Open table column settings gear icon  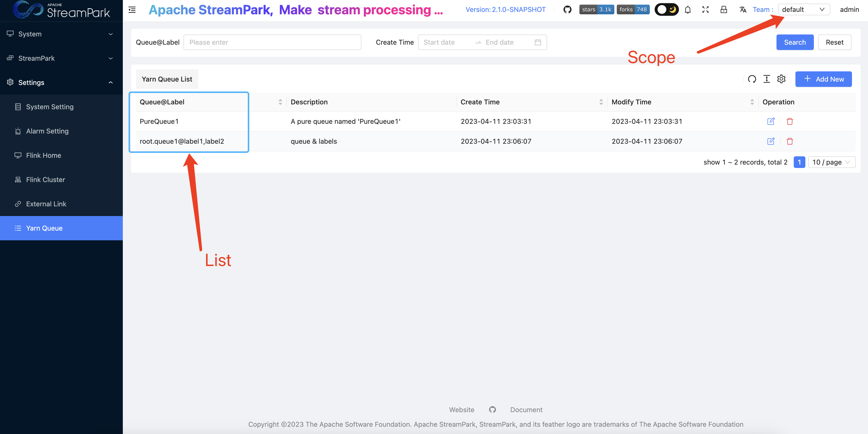[x=781, y=79]
